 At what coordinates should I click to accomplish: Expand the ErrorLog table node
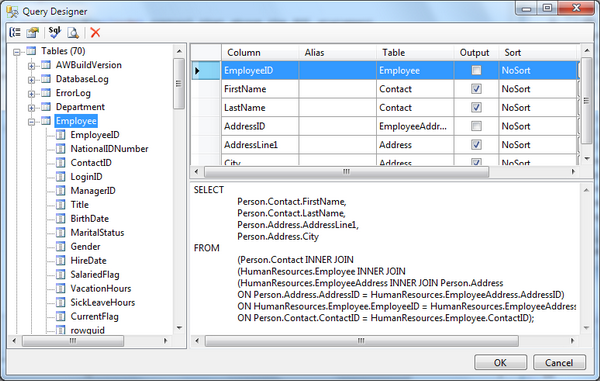[31, 94]
